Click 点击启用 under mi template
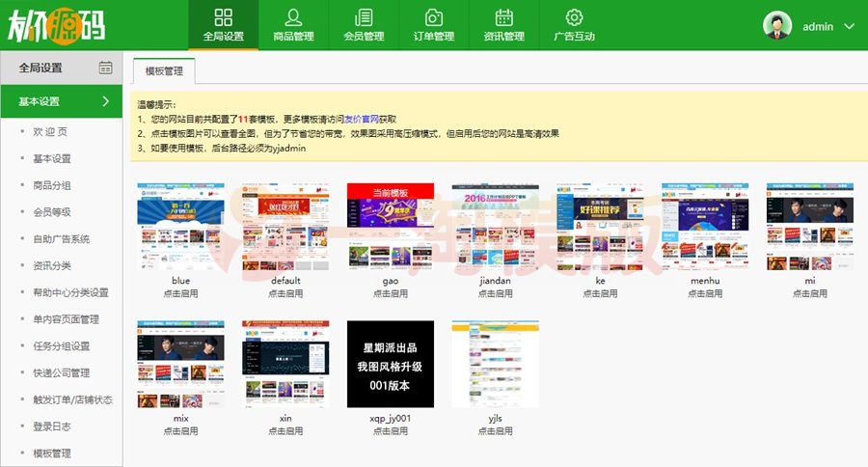The height and width of the screenshot is (467, 868). pos(810,293)
